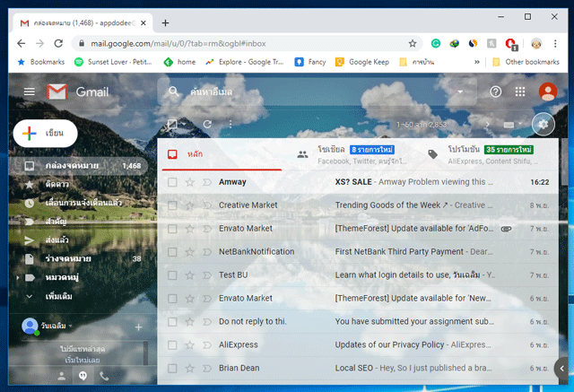The height and width of the screenshot is (392, 574).
Task: Show hidden bookmarks with the chevron
Action: tap(476, 62)
